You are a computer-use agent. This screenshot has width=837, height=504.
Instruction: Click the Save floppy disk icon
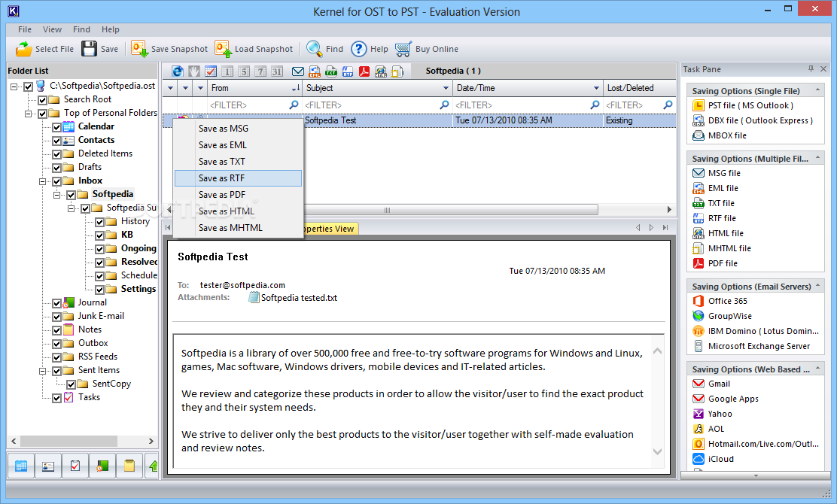89,49
